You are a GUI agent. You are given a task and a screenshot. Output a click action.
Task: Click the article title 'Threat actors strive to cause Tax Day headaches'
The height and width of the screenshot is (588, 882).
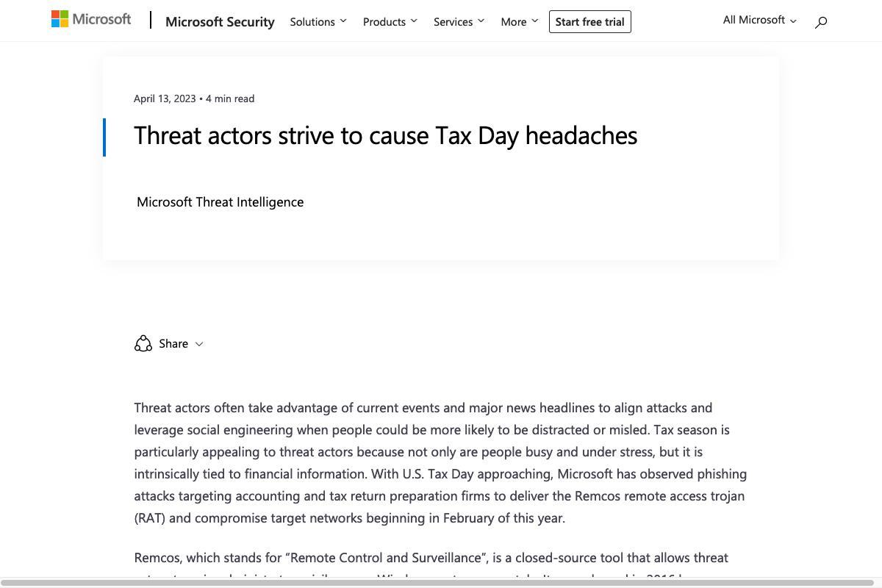click(x=385, y=135)
